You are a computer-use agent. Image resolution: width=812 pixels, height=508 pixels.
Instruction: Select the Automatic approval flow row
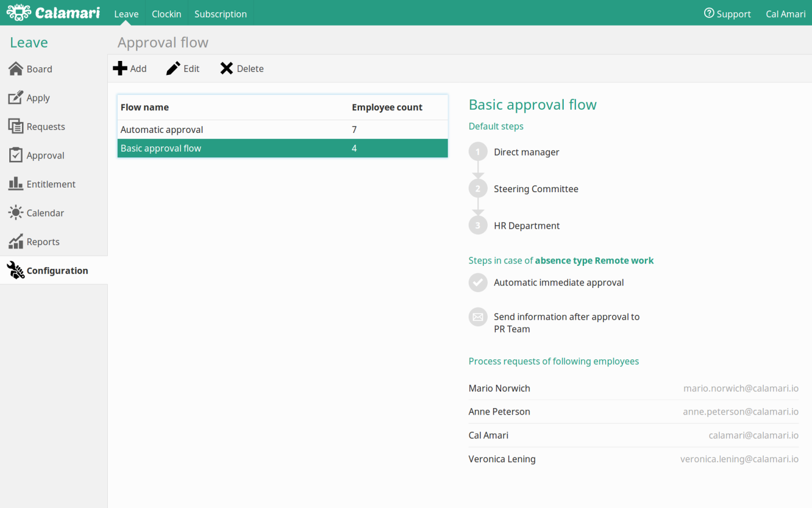282,129
